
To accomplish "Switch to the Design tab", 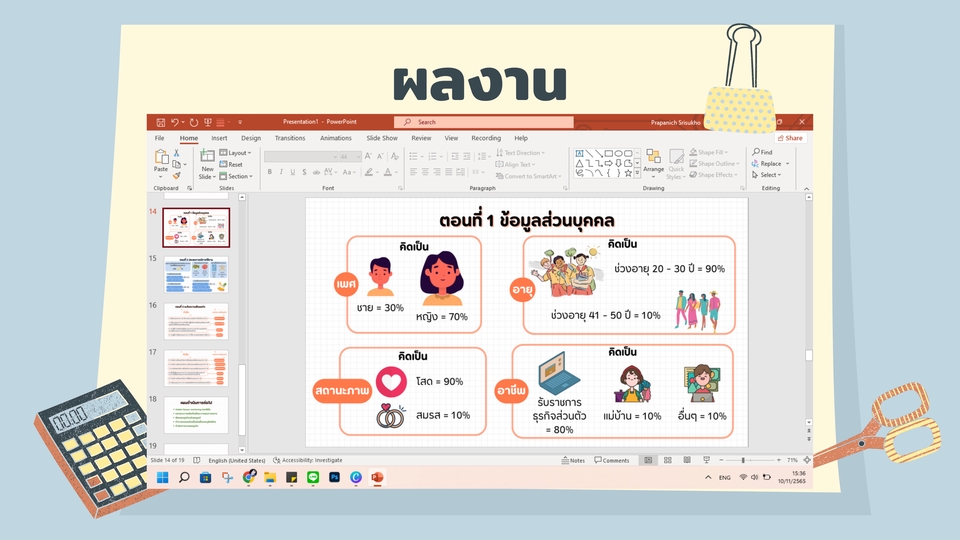I will (x=251, y=138).
